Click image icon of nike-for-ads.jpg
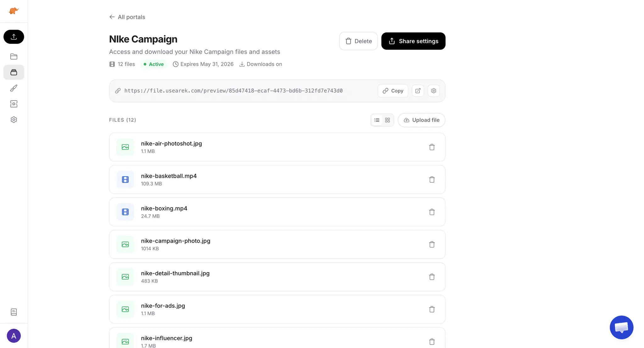The width and height of the screenshot is (644, 348). tap(125, 309)
